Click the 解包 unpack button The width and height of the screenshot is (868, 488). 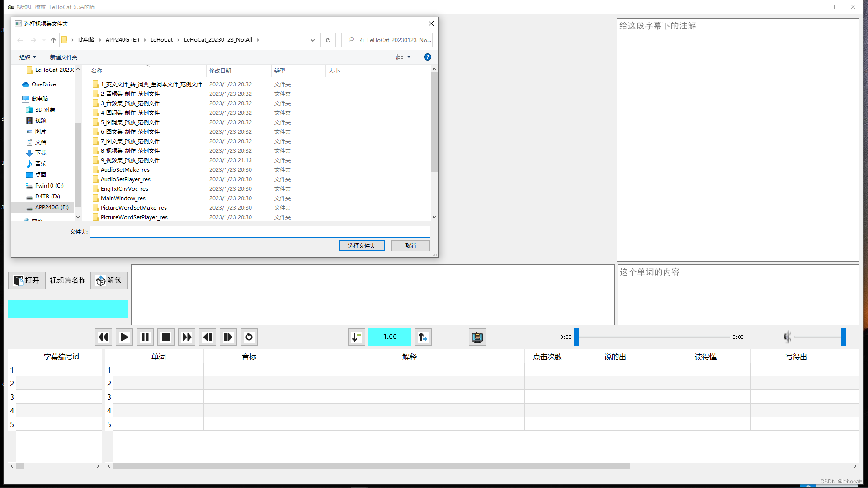click(109, 281)
